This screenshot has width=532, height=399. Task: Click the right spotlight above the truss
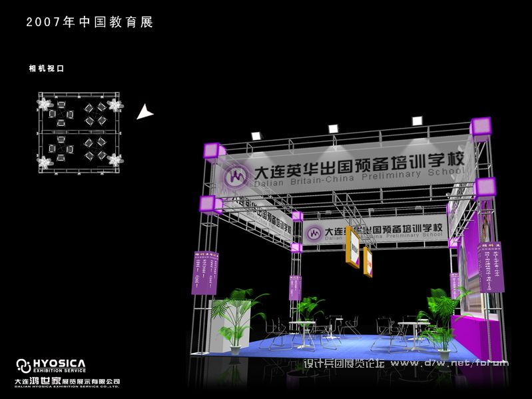click(417, 121)
